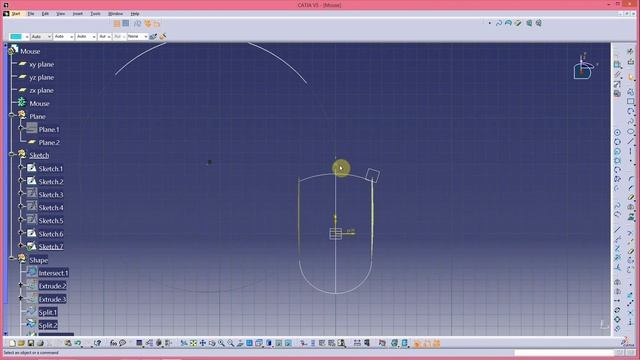Click the What's This help icon

pyautogui.click(x=98, y=343)
